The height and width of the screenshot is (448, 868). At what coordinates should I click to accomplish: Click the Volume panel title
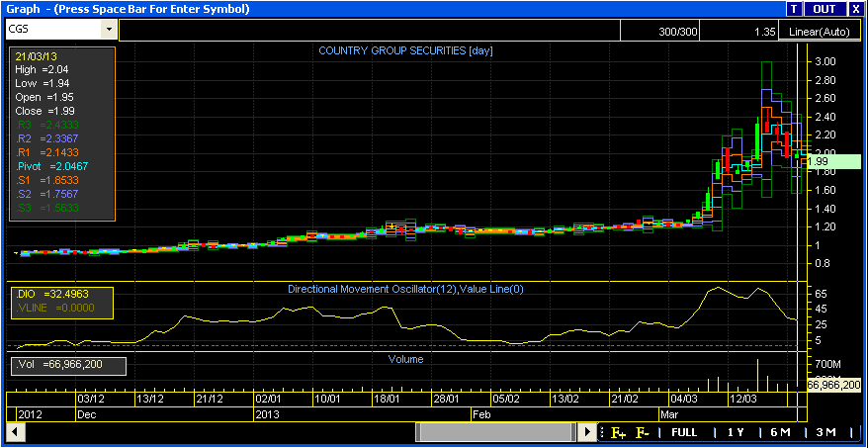(405, 359)
